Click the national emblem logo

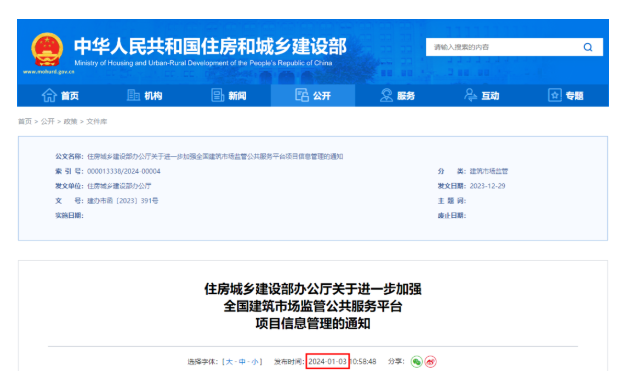pos(47,50)
